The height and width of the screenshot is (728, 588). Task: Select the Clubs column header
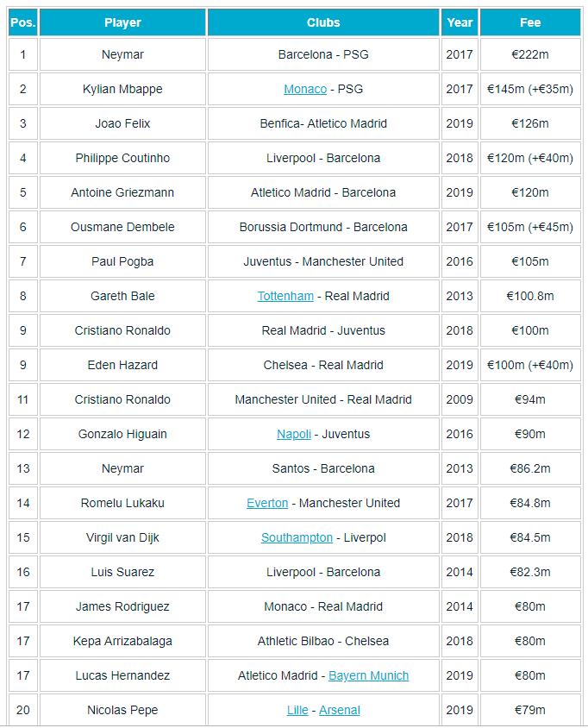(323, 22)
